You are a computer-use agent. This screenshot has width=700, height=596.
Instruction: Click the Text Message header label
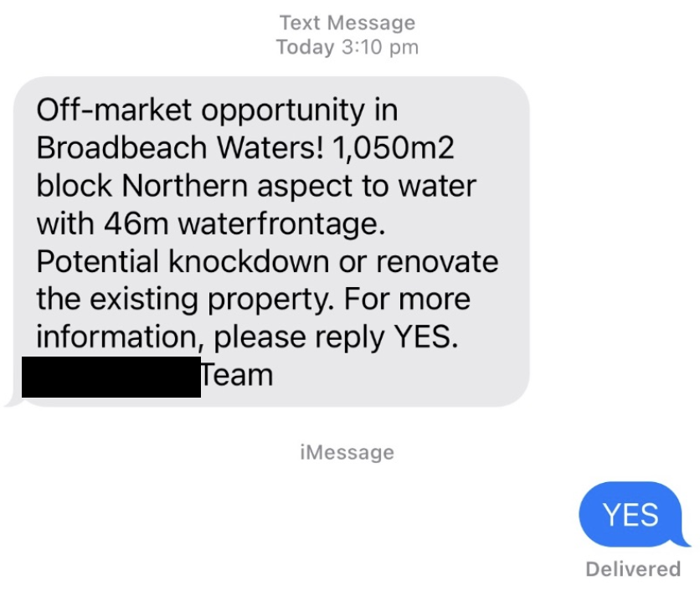[x=347, y=23]
